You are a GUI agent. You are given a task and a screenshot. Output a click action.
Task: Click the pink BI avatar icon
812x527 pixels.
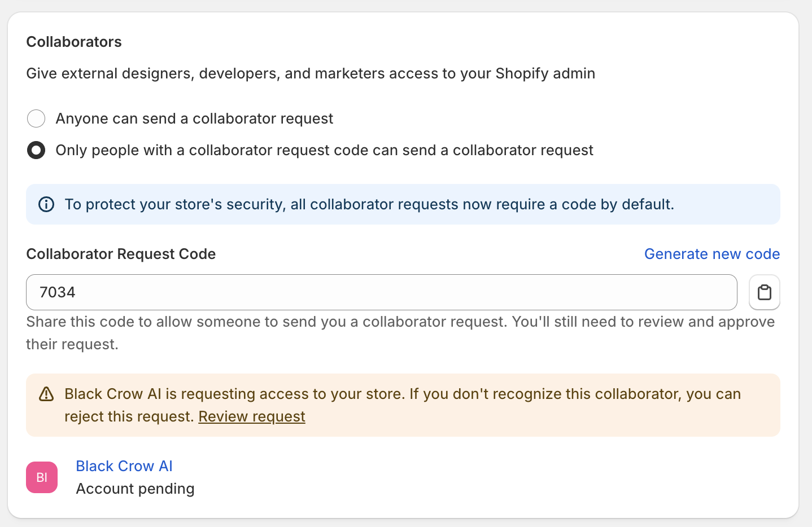tap(42, 477)
